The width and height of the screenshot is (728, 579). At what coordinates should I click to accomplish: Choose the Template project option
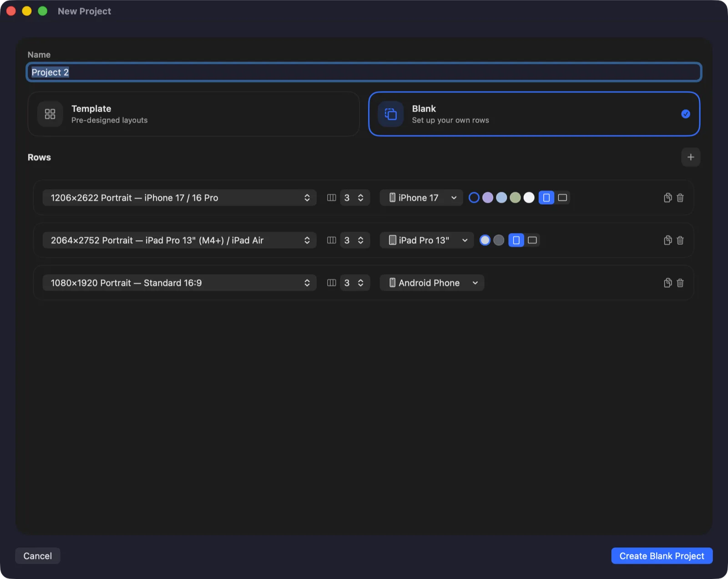coord(194,114)
